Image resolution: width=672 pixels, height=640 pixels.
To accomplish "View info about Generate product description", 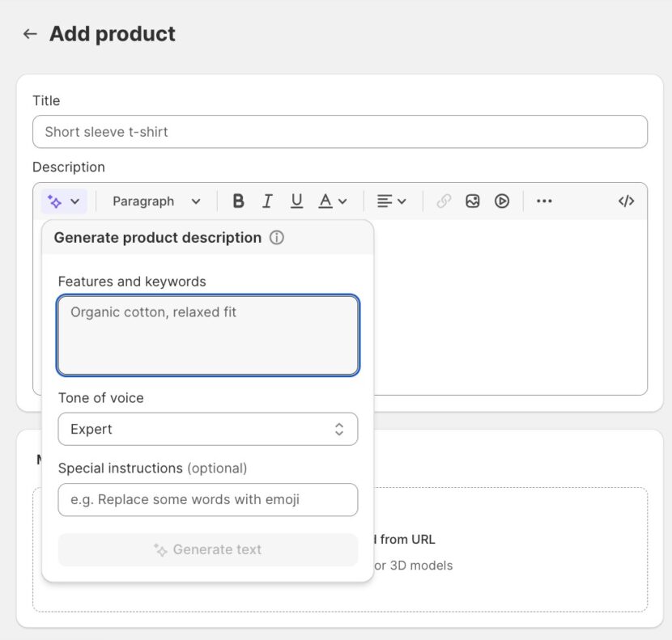I will pos(276,237).
